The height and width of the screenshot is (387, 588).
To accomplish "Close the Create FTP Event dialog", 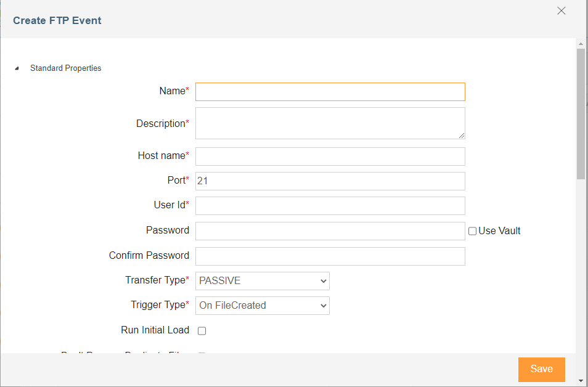I will pos(561,11).
